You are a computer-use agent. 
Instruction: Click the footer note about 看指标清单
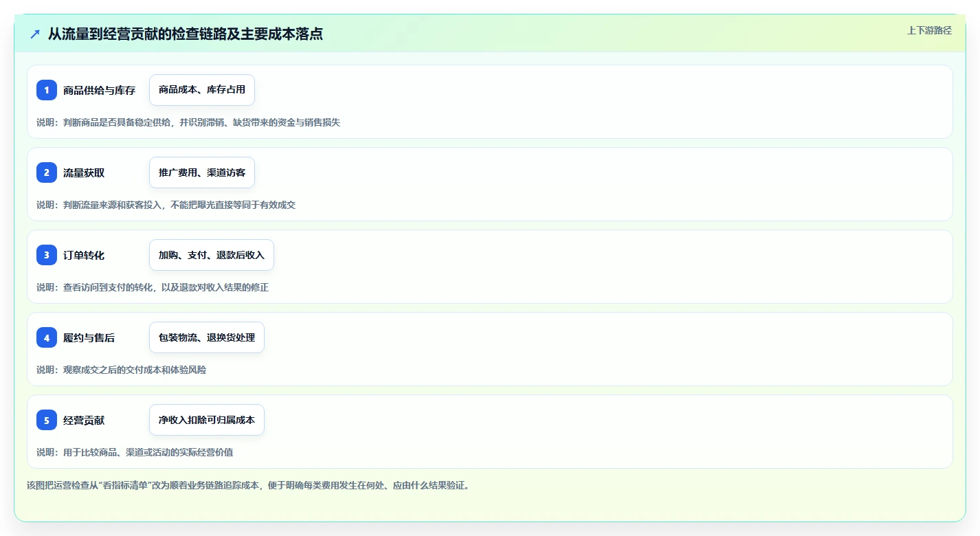[x=248, y=485]
